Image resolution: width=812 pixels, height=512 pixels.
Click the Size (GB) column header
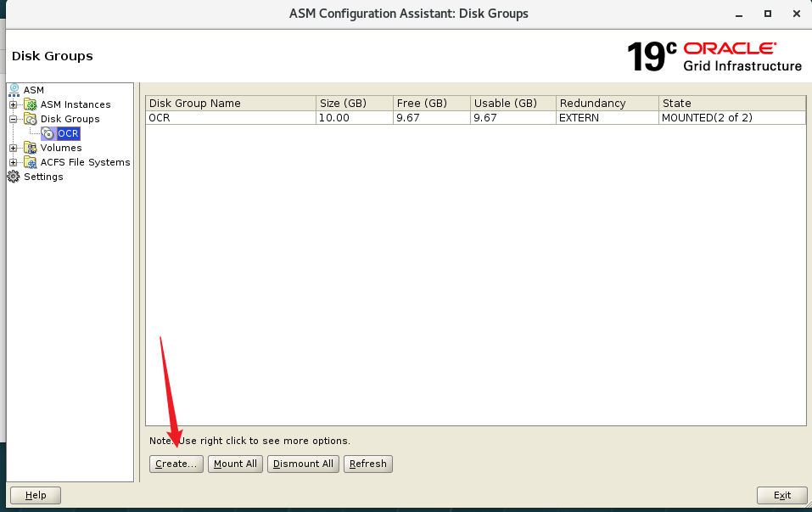click(355, 103)
